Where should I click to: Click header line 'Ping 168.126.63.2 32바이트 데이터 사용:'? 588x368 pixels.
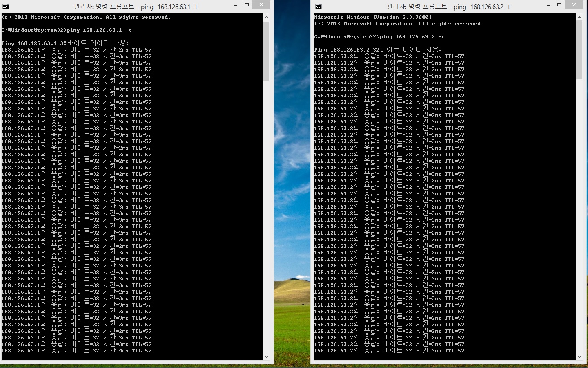[x=378, y=49]
